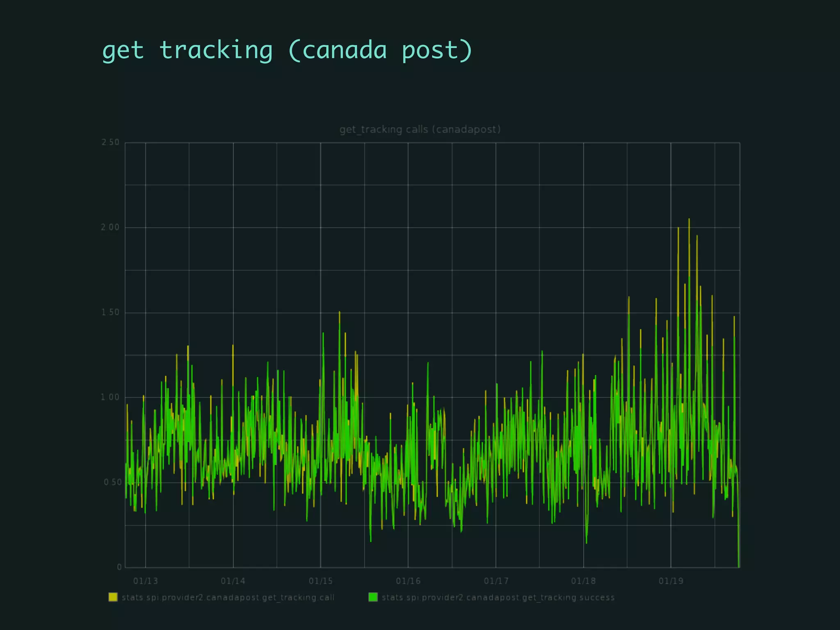This screenshot has width=840, height=630.
Task: Click the 0.50 y-axis label
Action: click(112, 482)
